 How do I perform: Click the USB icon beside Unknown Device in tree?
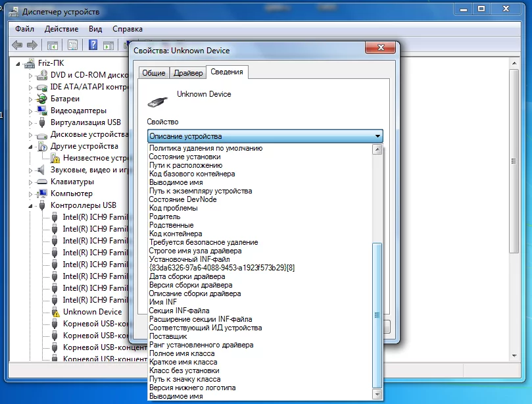click(56, 311)
